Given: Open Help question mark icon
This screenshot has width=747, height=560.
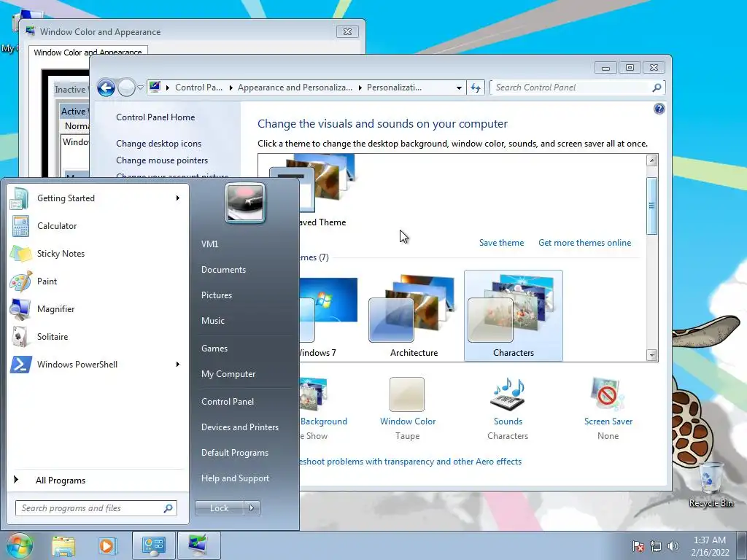Looking at the screenshot, I should click(659, 109).
